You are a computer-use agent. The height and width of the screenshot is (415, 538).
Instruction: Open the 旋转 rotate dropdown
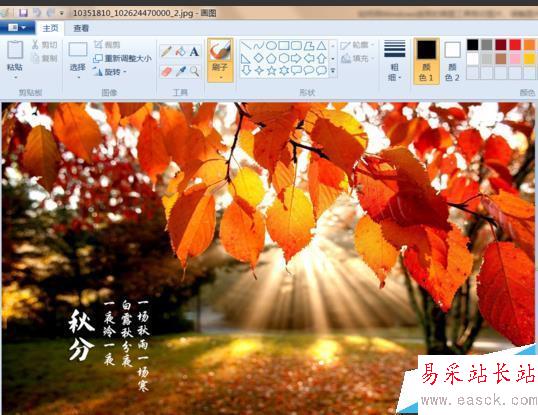110,72
